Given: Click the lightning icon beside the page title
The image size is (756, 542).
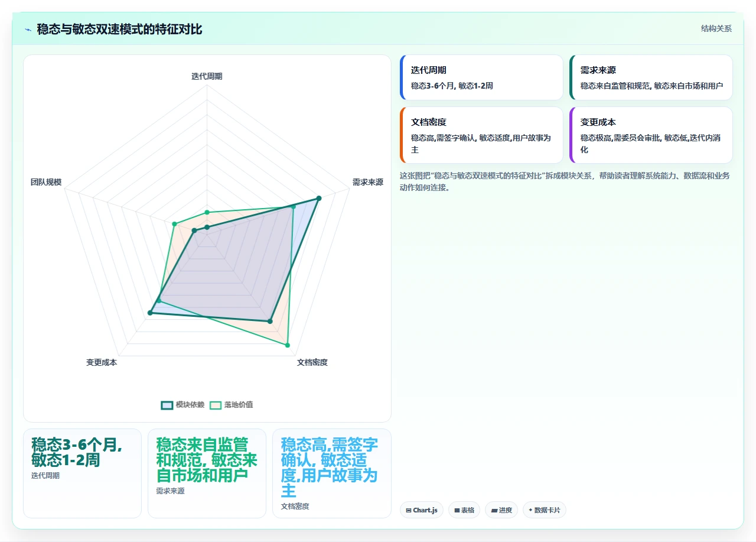Looking at the screenshot, I should 28,30.
